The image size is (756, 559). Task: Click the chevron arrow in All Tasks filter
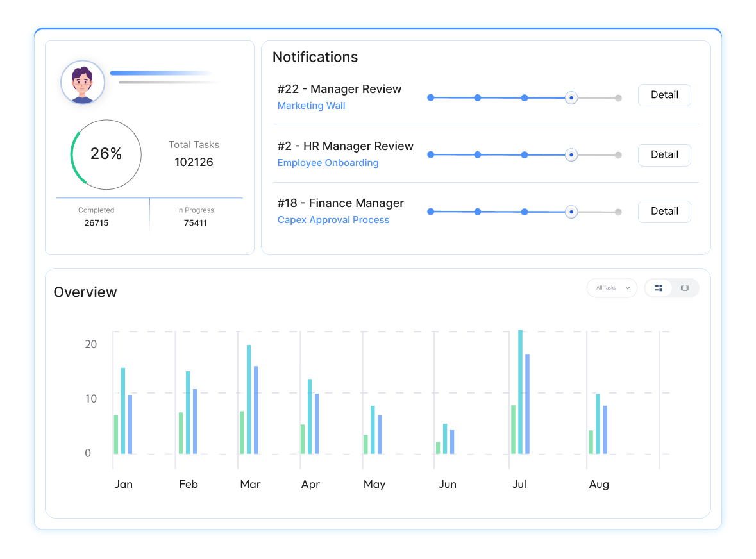click(628, 288)
